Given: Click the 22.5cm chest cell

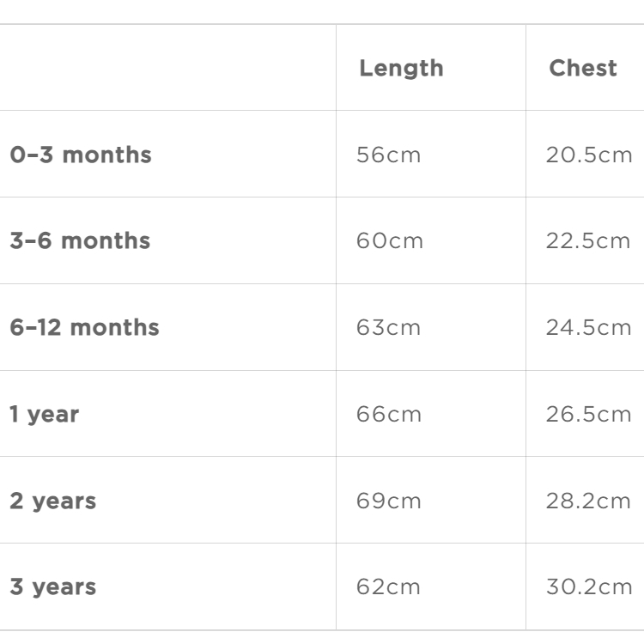Looking at the screenshot, I should click(x=588, y=241).
